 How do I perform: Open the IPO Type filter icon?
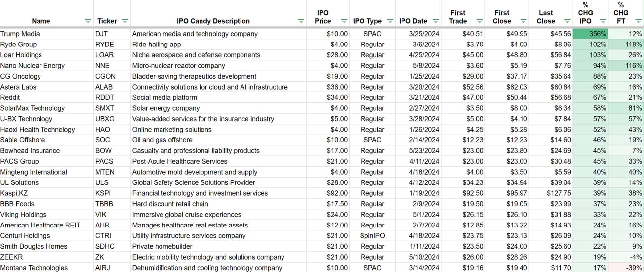click(390, 21)
